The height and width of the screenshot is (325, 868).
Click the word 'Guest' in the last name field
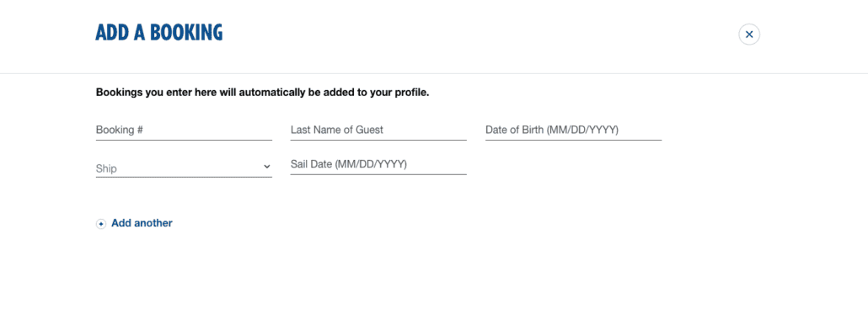369,130
